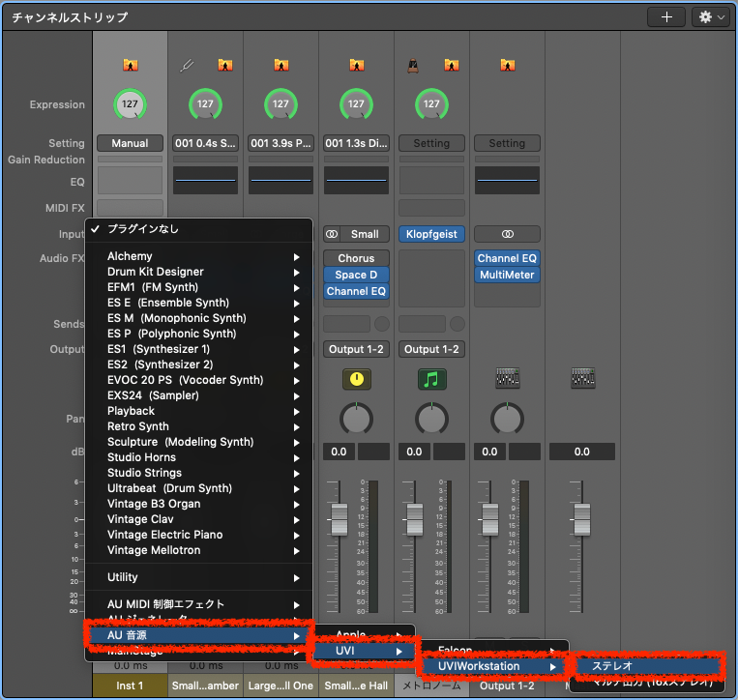Click the metronome icon above Klopfgeist channel

[x=413, y=66]
